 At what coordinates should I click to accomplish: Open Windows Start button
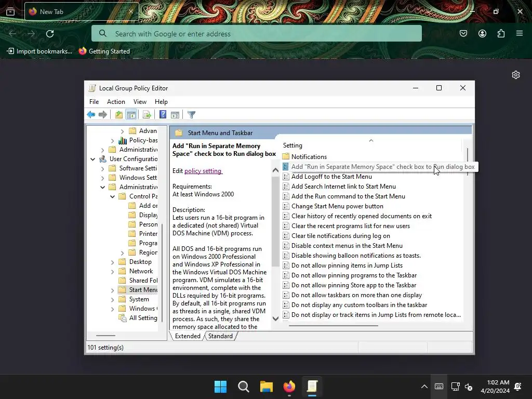(220, 387)
